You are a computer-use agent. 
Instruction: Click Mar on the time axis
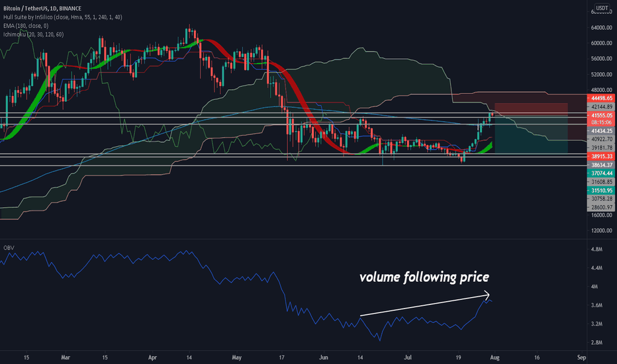coord(66,357)
